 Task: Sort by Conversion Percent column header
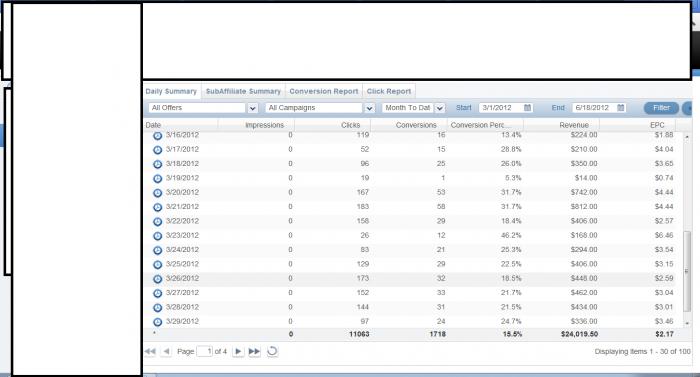pos(485,125)
